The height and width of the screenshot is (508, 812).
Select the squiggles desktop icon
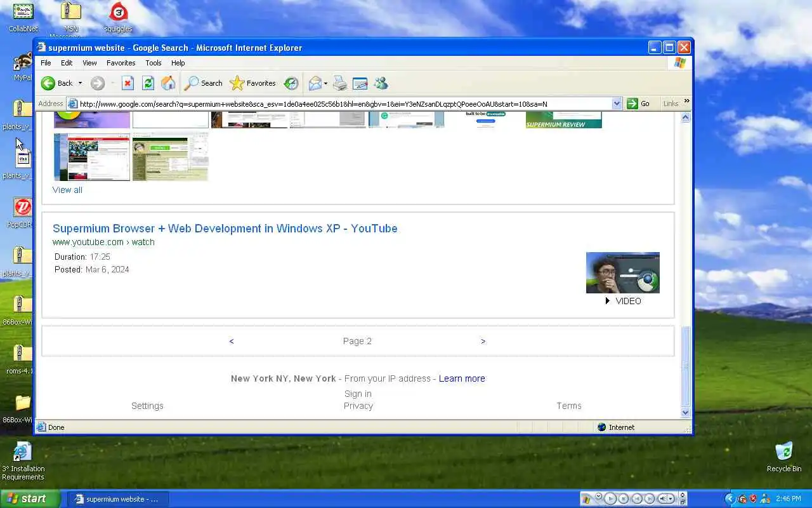[118, 18]
